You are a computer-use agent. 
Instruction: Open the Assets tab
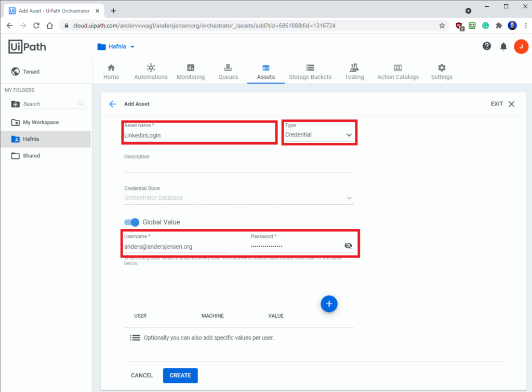(265, 72)
